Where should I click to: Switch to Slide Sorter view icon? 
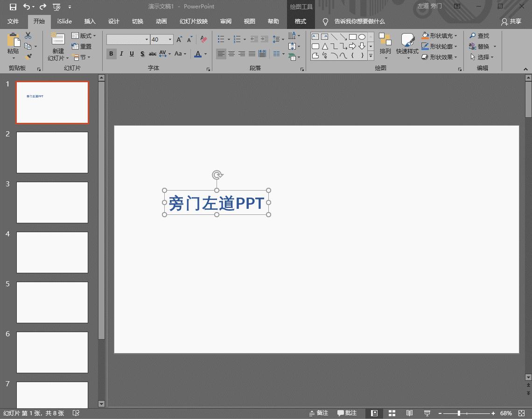pyautogui.click(x=392, y=413)
